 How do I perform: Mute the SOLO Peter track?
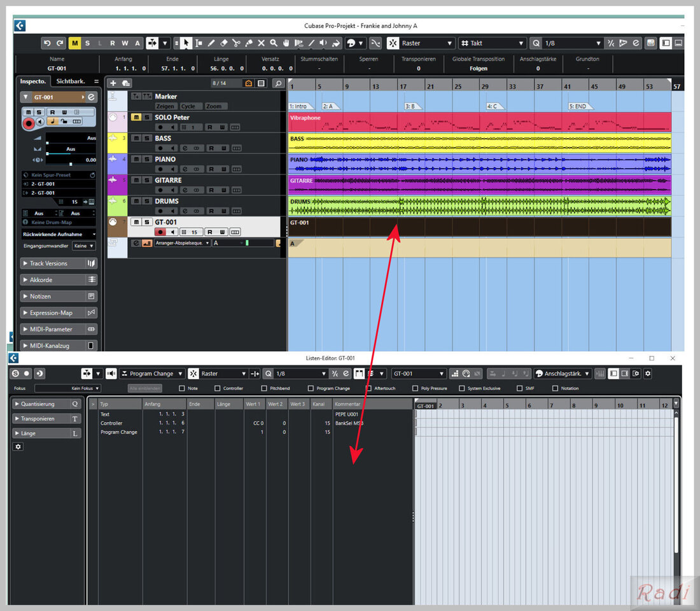pyautogui.click(x=136, y=117)
